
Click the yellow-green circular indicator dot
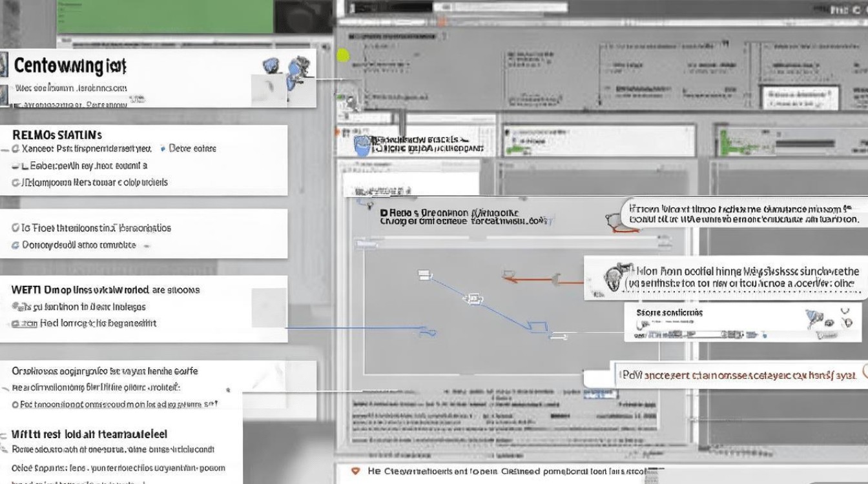pyautogui.click(x=343, y=56)
